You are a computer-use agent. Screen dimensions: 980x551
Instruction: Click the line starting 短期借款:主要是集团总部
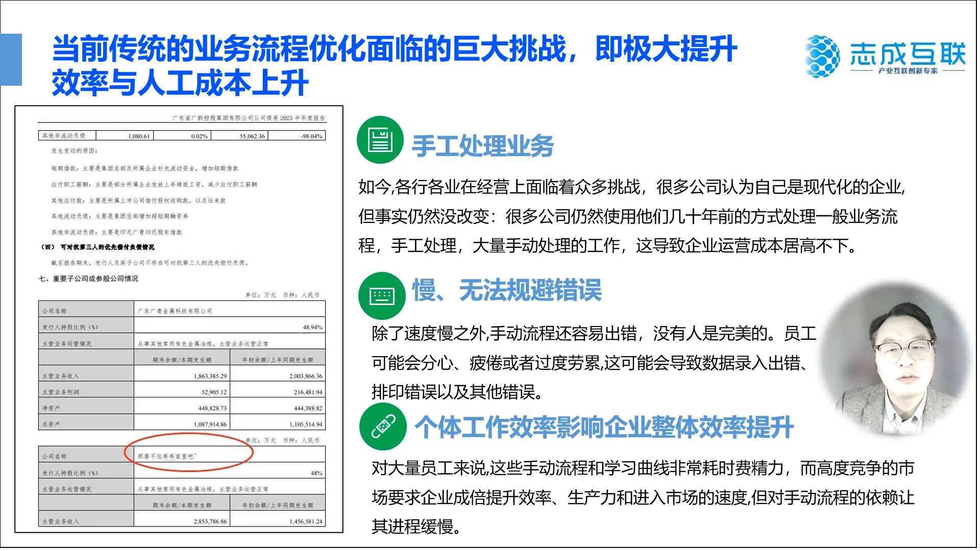[144, 168]
